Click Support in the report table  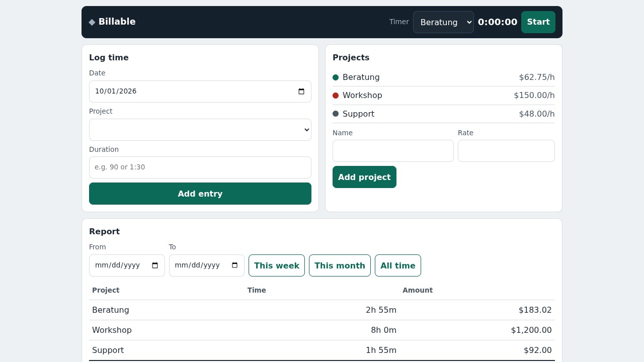click(x=108, y=350)
